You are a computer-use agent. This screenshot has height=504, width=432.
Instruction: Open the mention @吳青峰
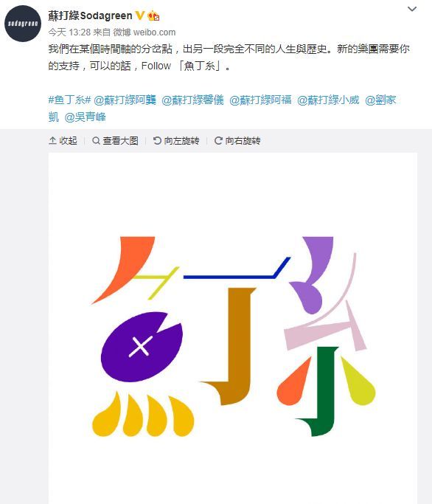click(85, 117)
